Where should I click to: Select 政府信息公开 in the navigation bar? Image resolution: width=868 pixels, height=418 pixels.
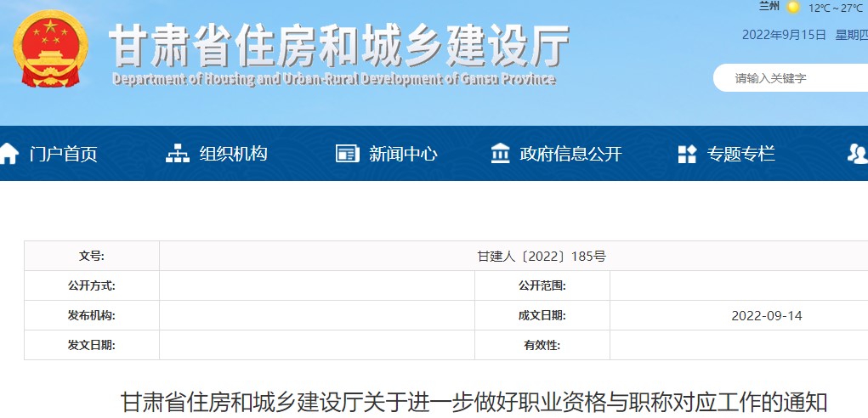[570, 154]
